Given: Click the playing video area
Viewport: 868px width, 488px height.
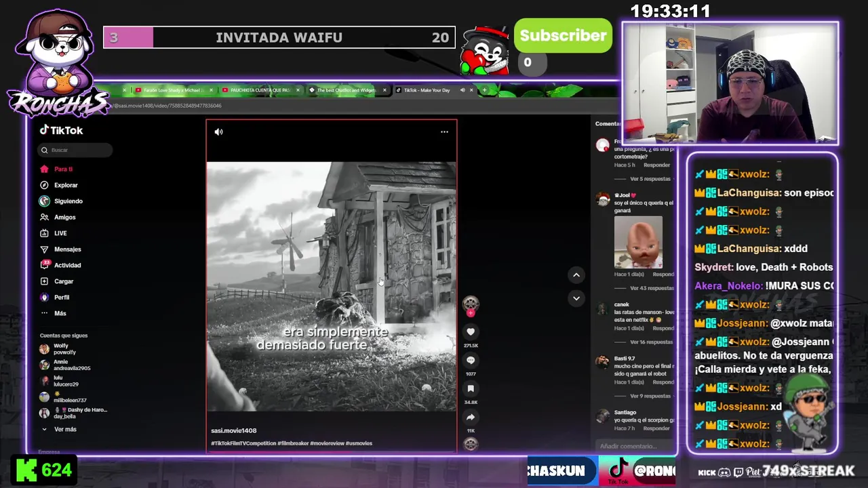Looking at the screenshot, I should click(x=332, y=286).
